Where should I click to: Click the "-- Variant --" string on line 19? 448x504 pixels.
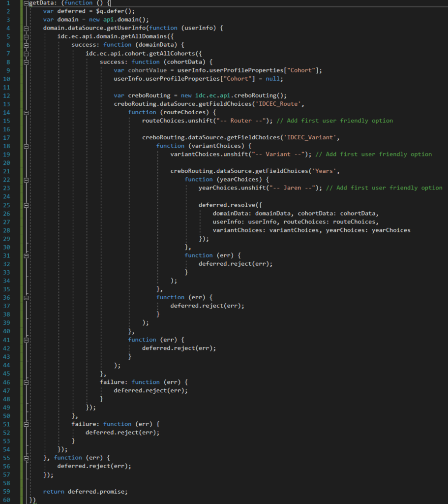(x=278, y=154)
